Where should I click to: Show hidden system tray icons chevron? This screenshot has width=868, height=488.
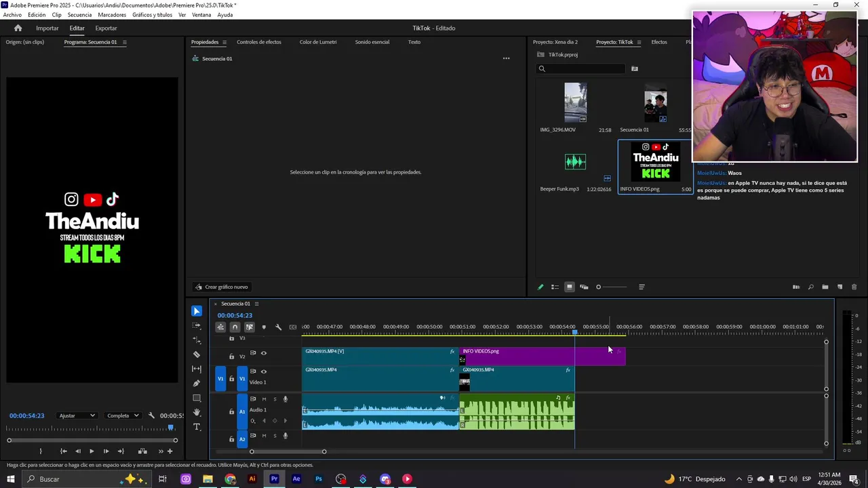coord(739,479)
